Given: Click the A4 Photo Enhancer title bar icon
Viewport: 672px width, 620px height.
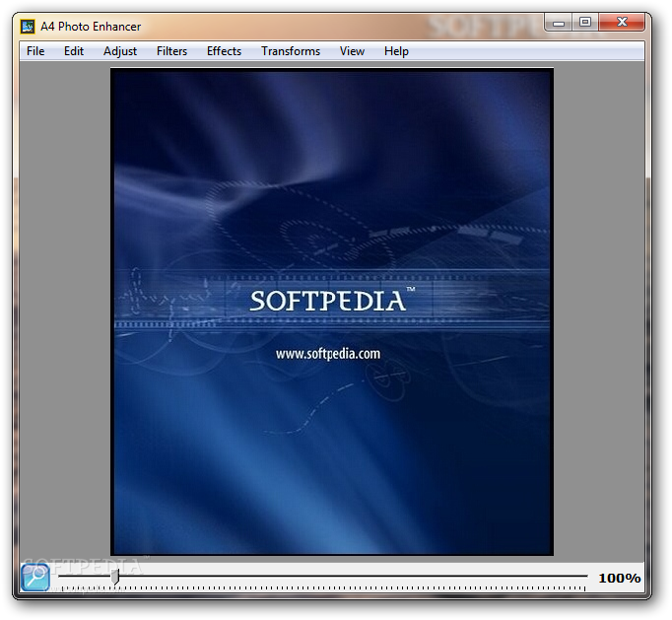Looking at the screenshot, I should click(x=28, y=27).
